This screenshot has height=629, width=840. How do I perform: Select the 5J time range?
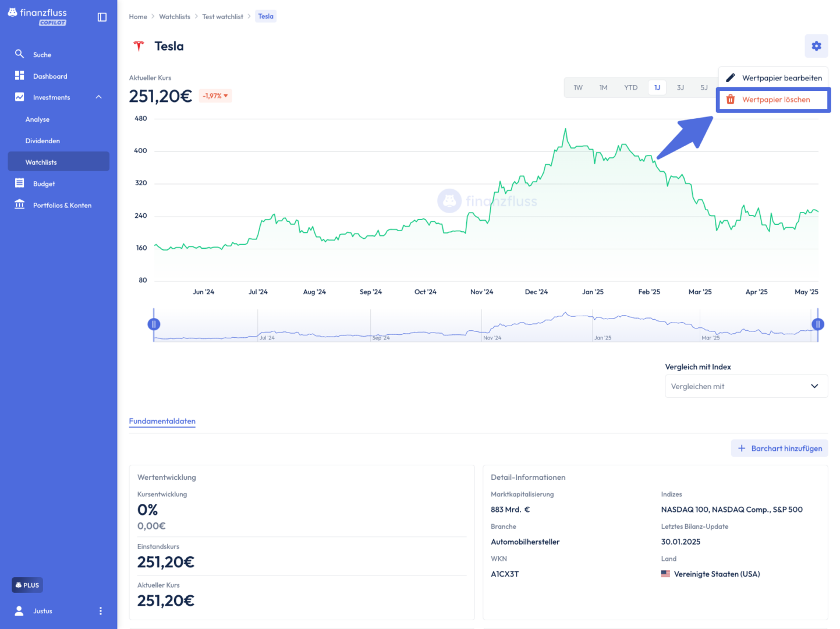point(704,87)
